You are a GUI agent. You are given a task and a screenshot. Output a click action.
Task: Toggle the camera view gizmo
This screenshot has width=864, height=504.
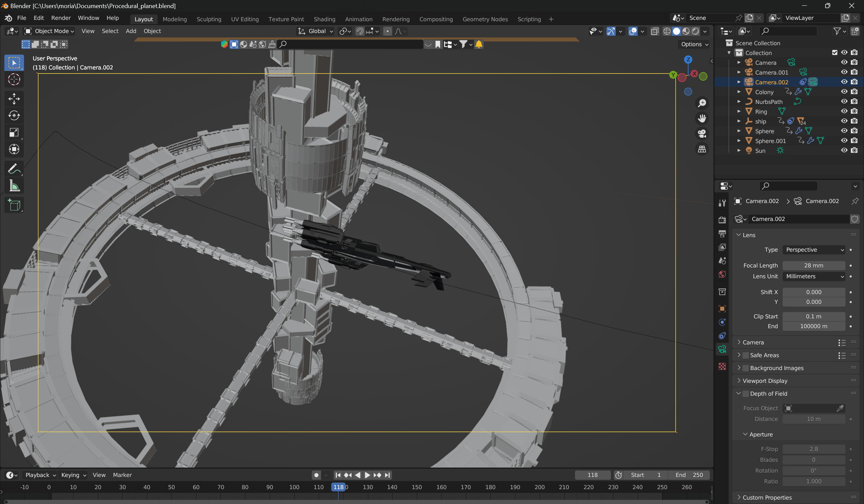[702, 134]
